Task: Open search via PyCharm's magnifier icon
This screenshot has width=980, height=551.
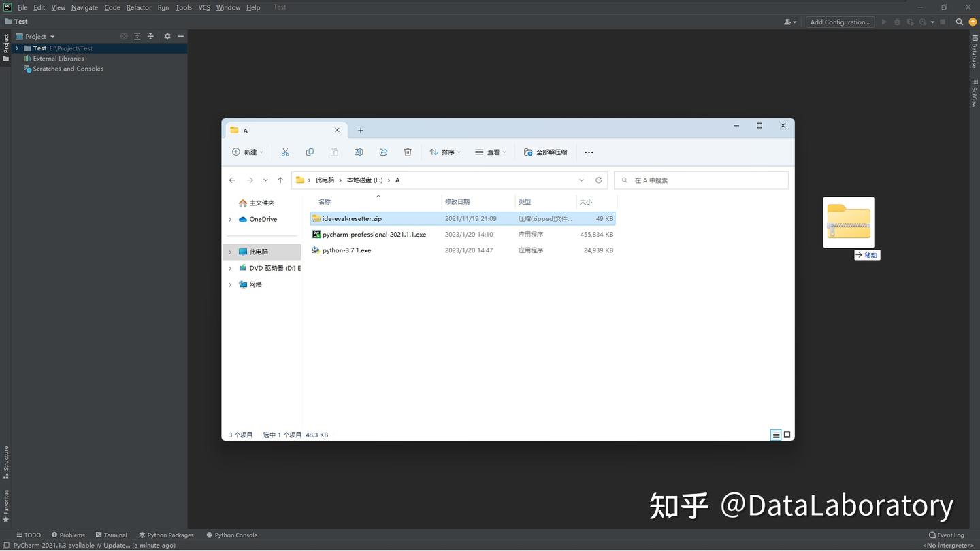Action: 959,22
